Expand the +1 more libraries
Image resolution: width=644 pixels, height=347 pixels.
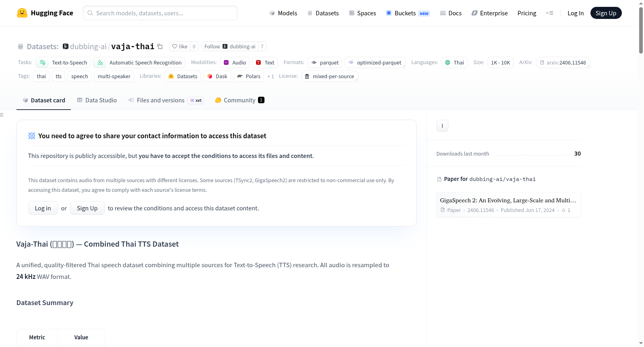[270, 76]
